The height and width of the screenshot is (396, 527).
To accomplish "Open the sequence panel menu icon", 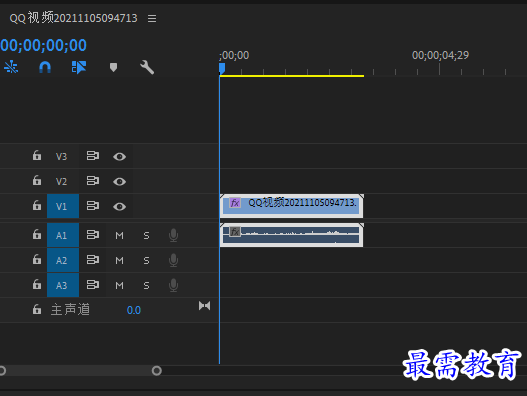I will click(152, 18).
